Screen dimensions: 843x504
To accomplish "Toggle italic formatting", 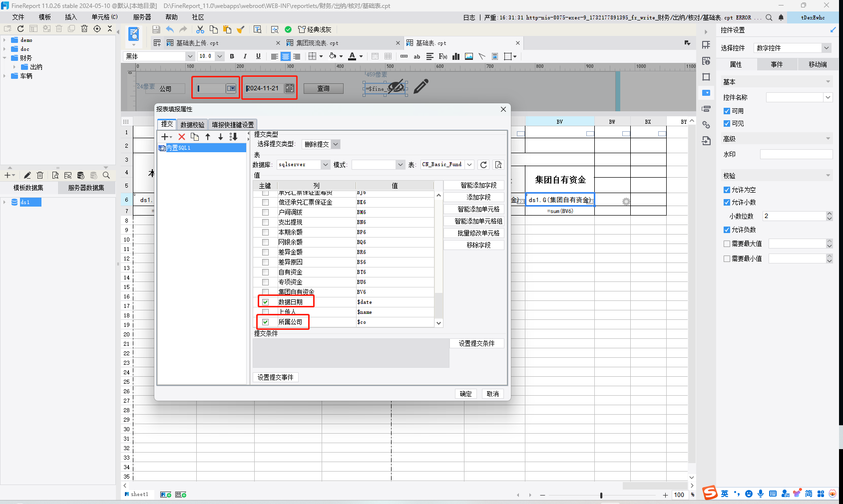I will (x=245, y=56).
